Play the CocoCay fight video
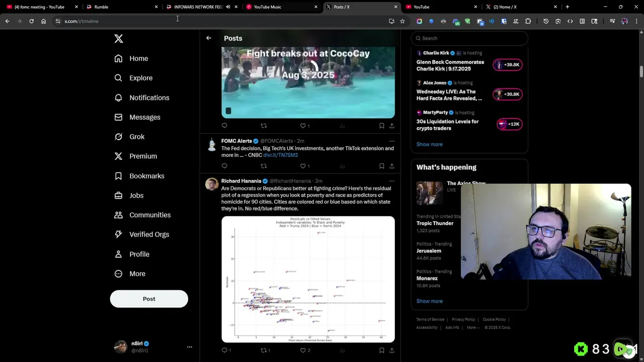The height and width of the screenshot is (362, 644). pyautogui.click(x=308, y=82)
